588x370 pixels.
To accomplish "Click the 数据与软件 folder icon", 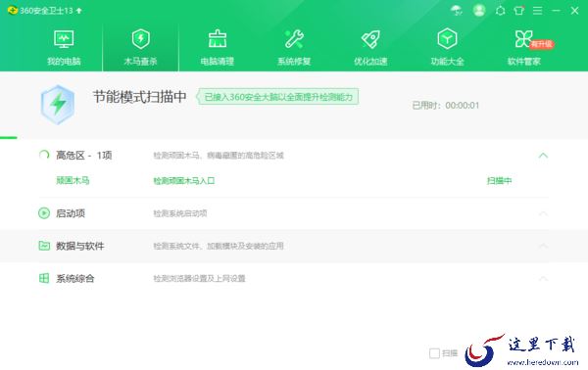I will 44,246.
